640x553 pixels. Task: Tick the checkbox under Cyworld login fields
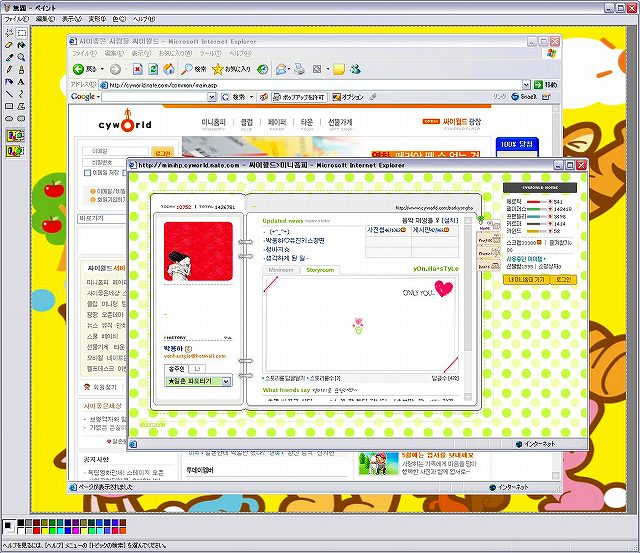click(x=87, y=173)
